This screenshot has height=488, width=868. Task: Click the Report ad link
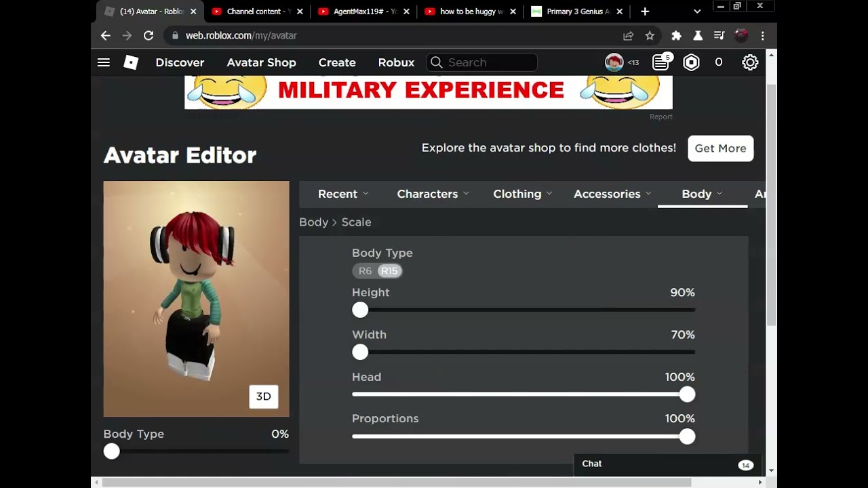661,117
